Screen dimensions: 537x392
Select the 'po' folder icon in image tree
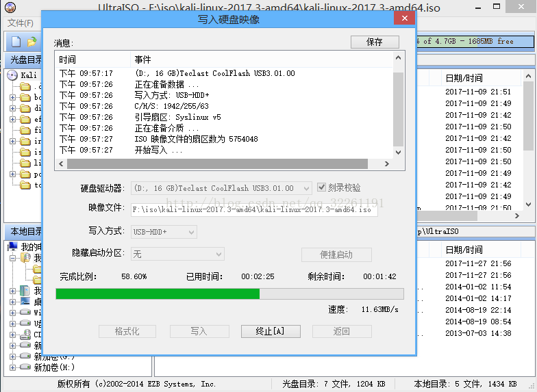pyautogui.click(x=25, y=174)
